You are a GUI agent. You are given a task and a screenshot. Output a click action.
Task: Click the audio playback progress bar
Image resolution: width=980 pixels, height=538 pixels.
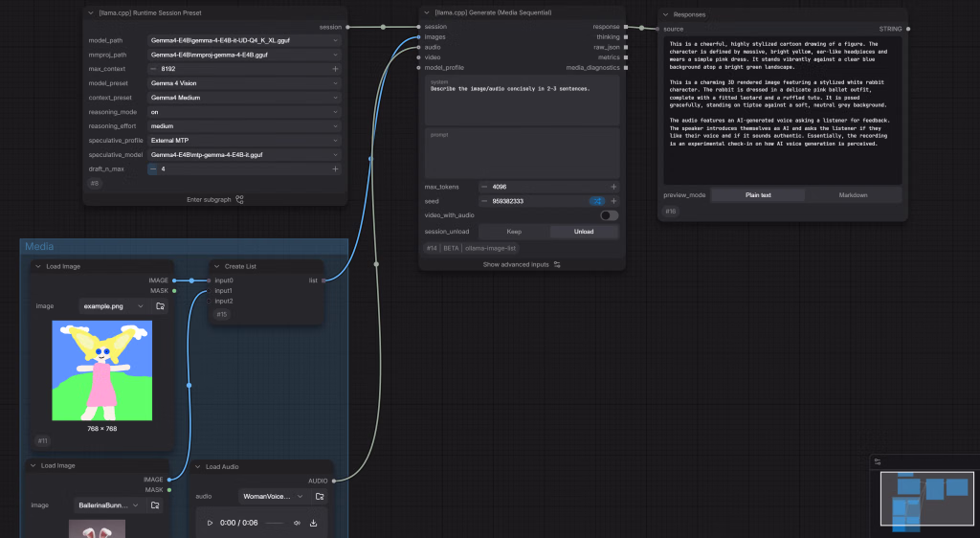[x=275, y=523]
